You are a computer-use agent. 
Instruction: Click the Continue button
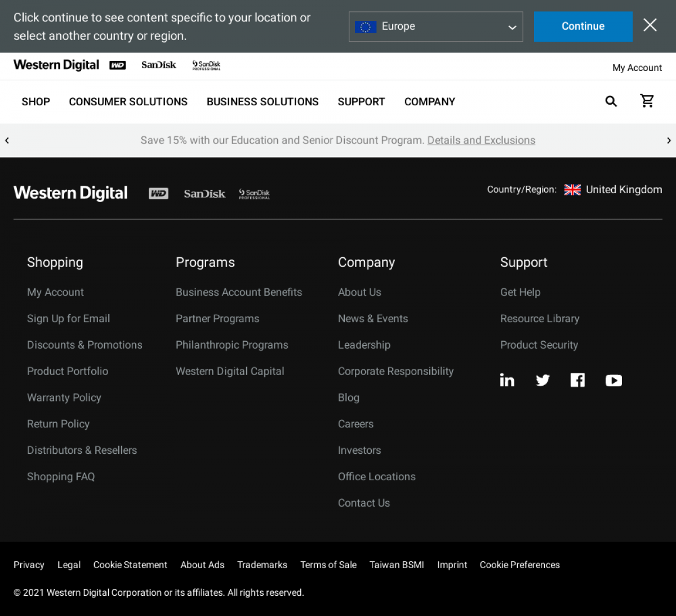click(x=583, y=26)
